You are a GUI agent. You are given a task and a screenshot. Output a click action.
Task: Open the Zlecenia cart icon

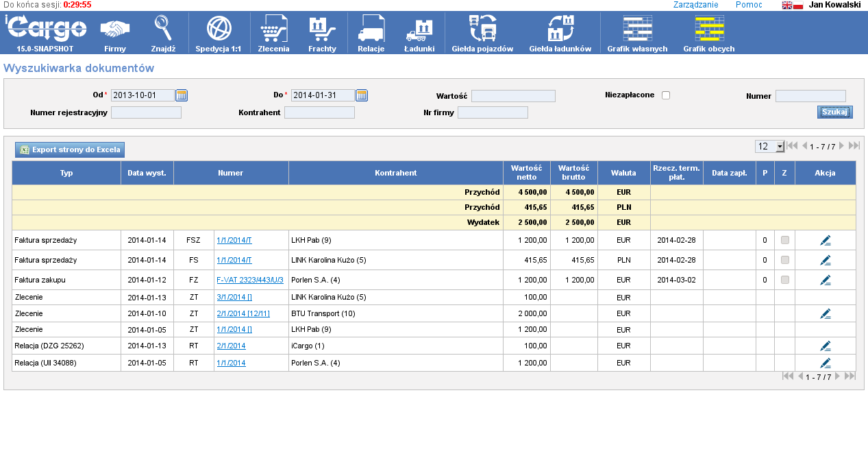[x=273, y=29]
